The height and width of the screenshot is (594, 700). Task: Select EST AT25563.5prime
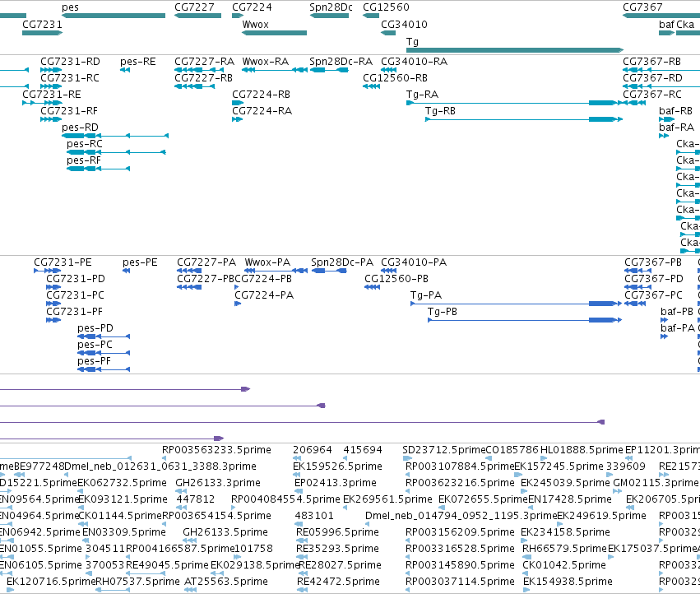pyautogui.click(x=226, y=582)
